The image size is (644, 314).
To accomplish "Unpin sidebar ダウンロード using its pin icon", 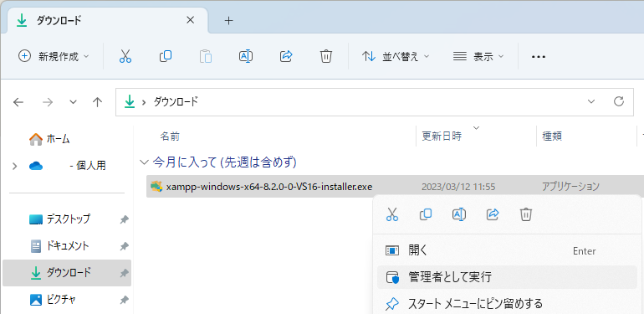I will point(124,273).
